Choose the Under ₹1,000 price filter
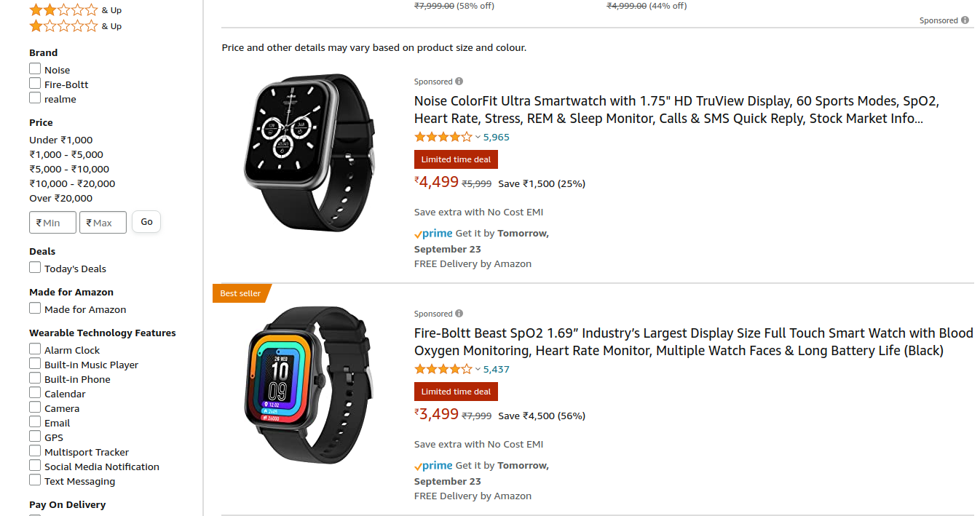 61,140
